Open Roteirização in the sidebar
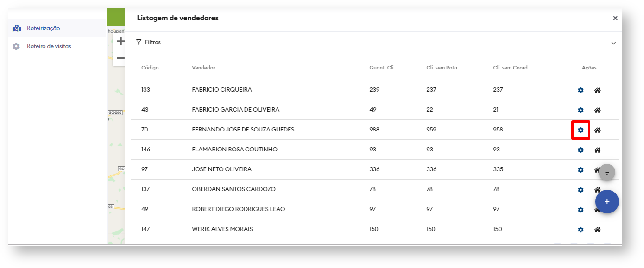644x268 pixels. coord(43,28)
